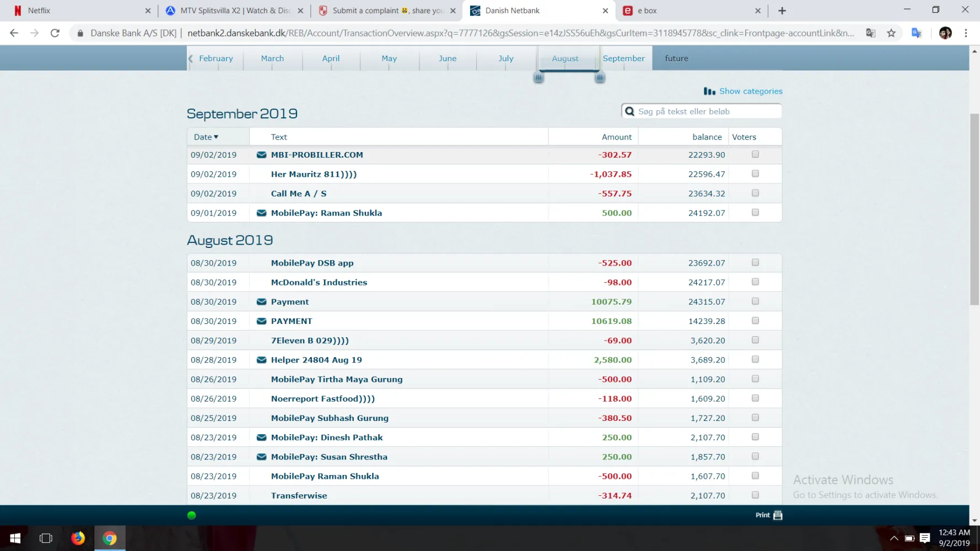Bookmark this page with the star icon

[x=891, y=33]
